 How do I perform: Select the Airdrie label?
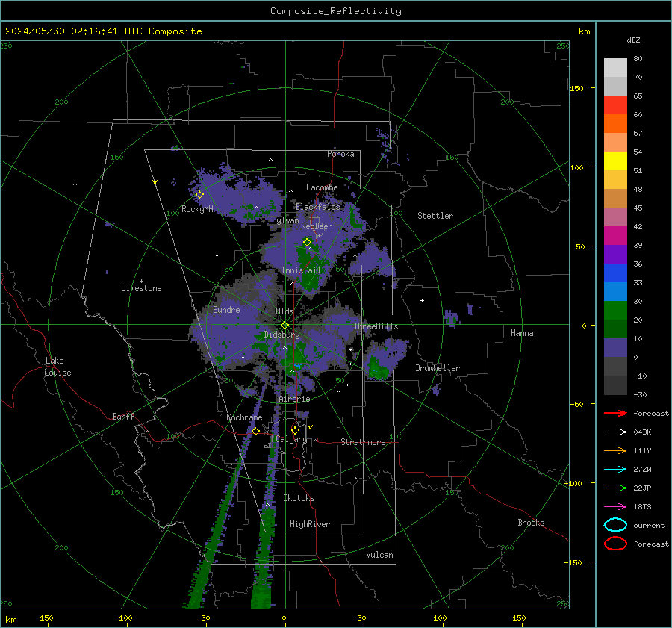coord(294,399)
